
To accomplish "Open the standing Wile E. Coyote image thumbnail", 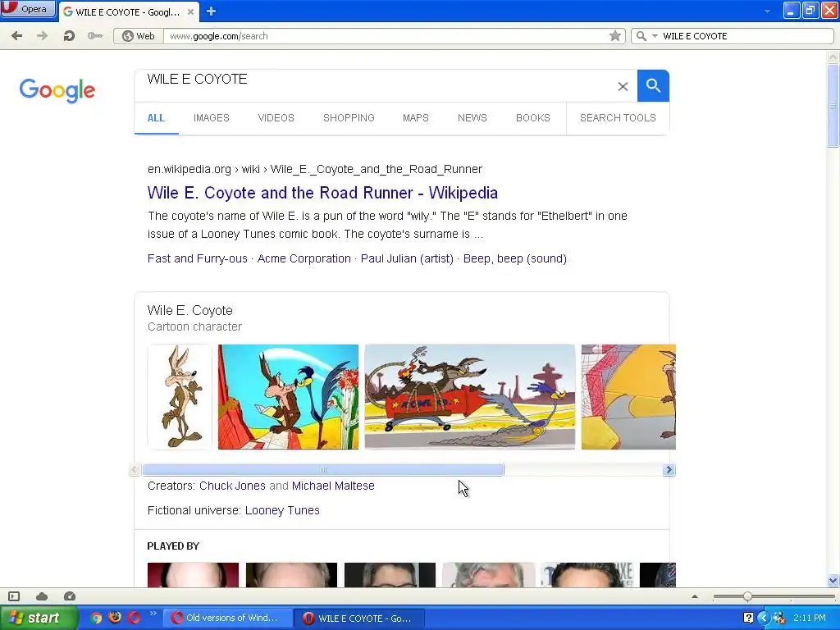I will pyautogui.click(x=180, y=397).
